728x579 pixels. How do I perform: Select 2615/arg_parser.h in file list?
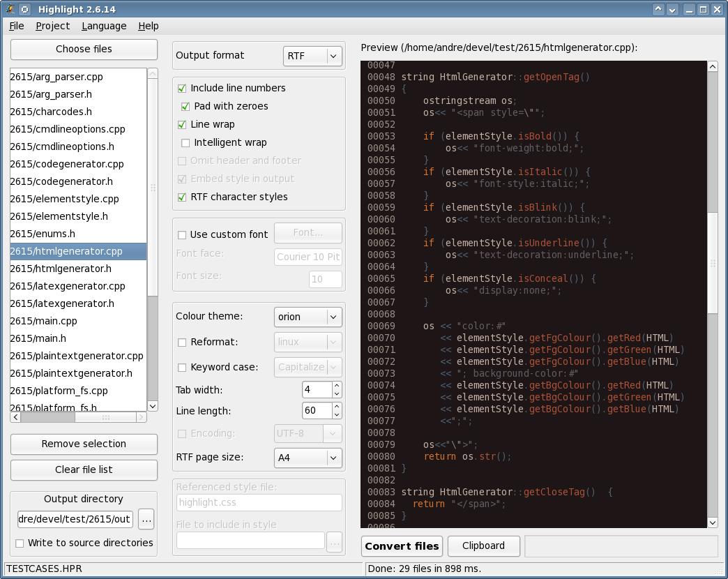(x=78, y=94)
